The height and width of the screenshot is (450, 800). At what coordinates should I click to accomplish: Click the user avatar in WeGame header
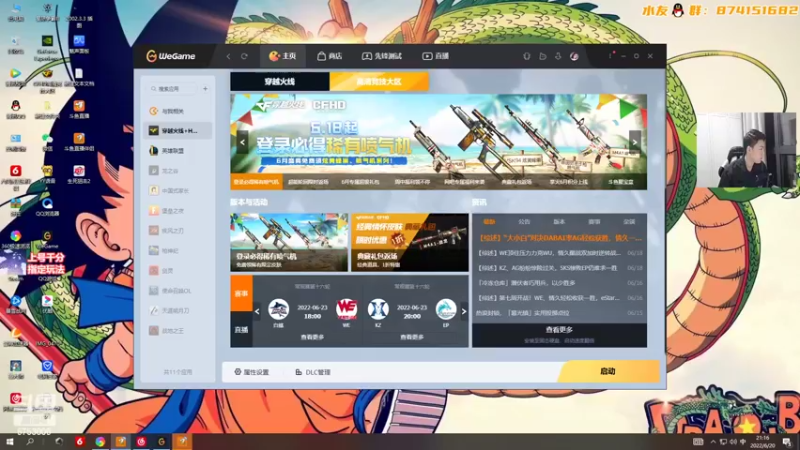point(574,56)
